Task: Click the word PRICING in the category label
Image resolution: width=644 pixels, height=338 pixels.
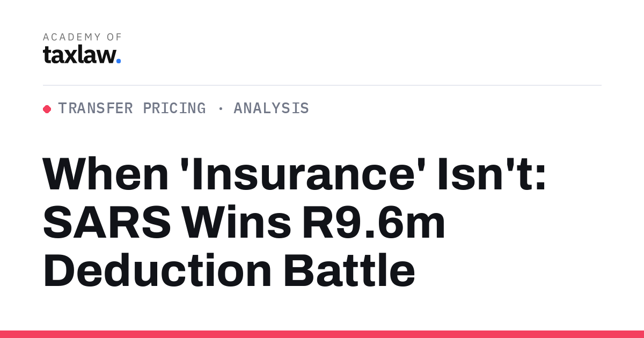Action: coord(174,108)
